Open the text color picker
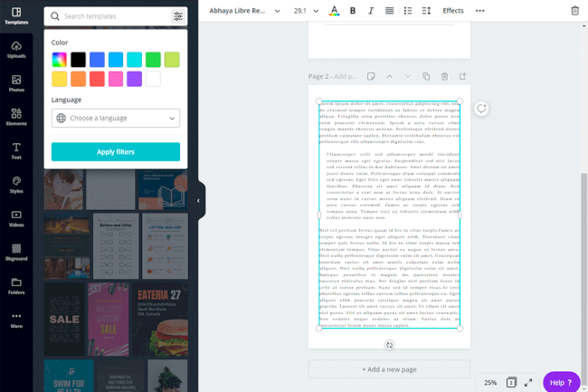588x392 pixels. [334, 11]
